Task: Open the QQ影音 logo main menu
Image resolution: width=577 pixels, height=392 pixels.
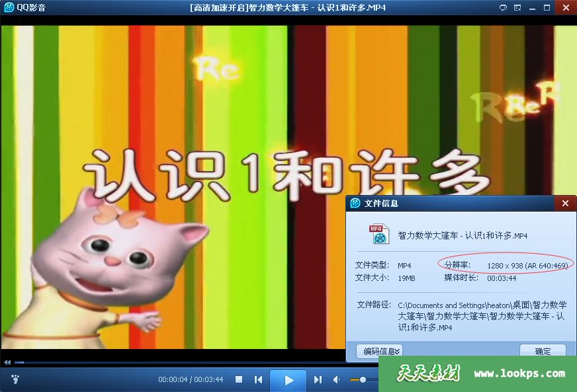Action: (24, 7)
